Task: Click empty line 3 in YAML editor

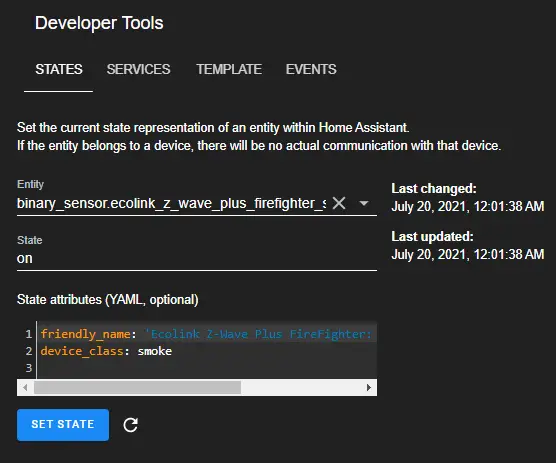Action: tap(207, 368)
